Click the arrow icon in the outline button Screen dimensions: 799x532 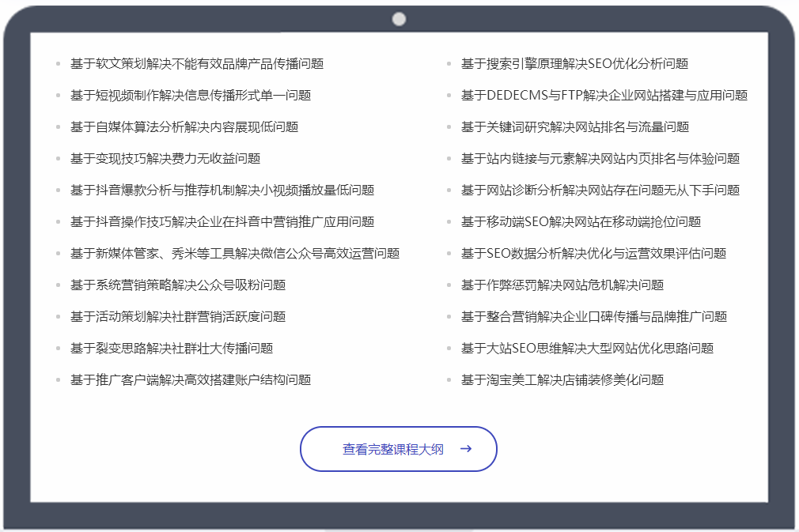pyautogui.click(x=466, y=449)
